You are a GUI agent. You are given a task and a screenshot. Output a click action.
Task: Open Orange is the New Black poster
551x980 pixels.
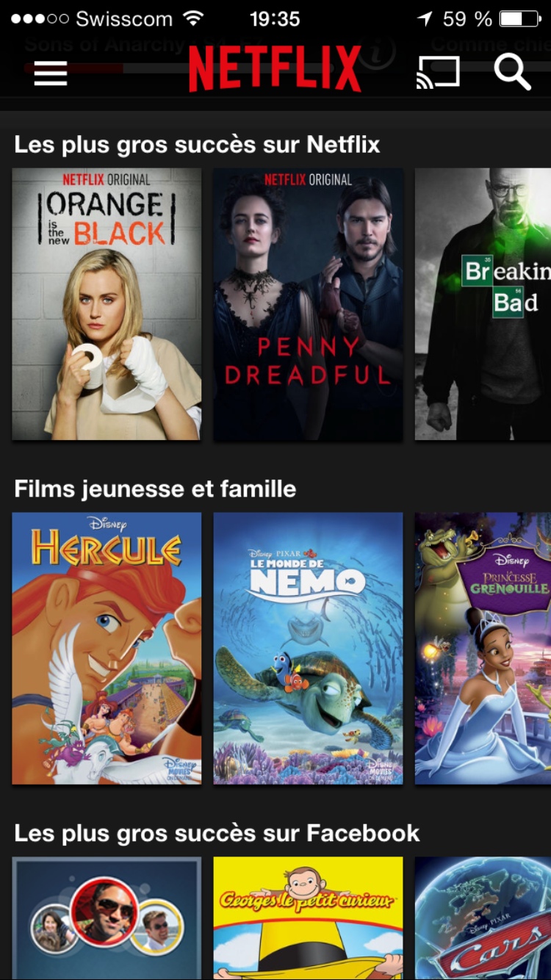click(107, 304)
